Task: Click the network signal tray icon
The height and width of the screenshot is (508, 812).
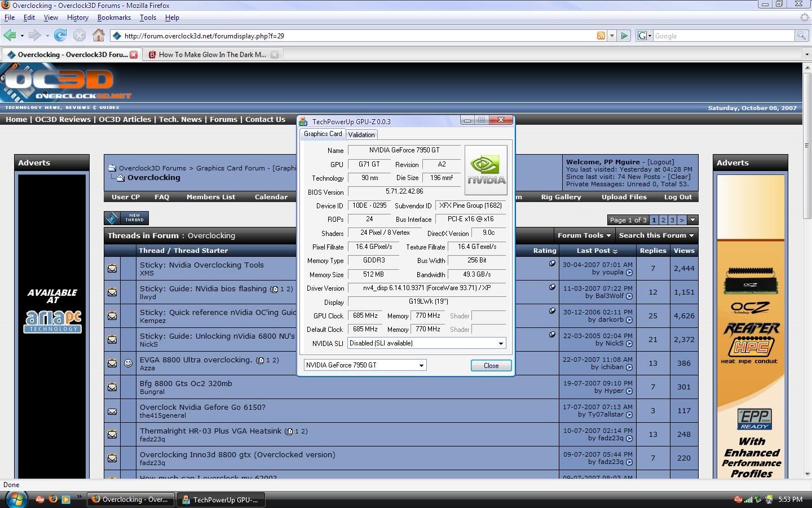Action: (x=748, y=499)
